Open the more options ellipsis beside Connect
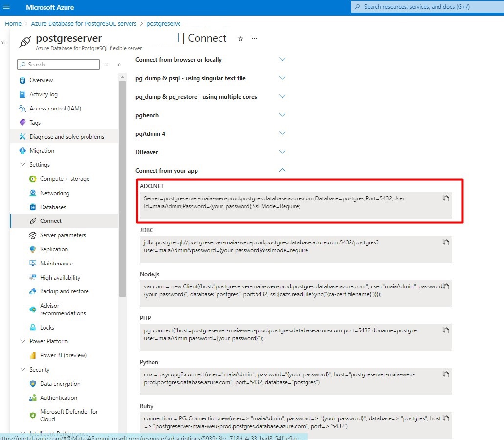The image size is (504, 440). point(254,38)
